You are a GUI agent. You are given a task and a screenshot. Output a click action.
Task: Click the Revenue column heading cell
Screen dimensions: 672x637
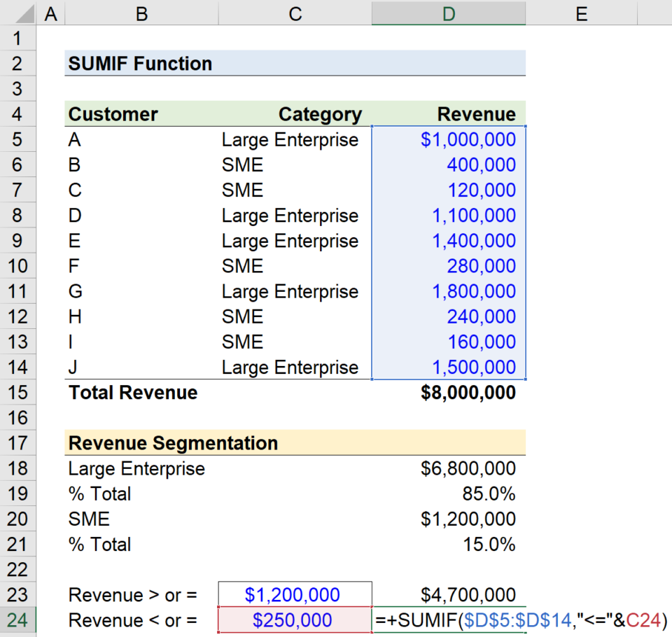coord(476,114)
